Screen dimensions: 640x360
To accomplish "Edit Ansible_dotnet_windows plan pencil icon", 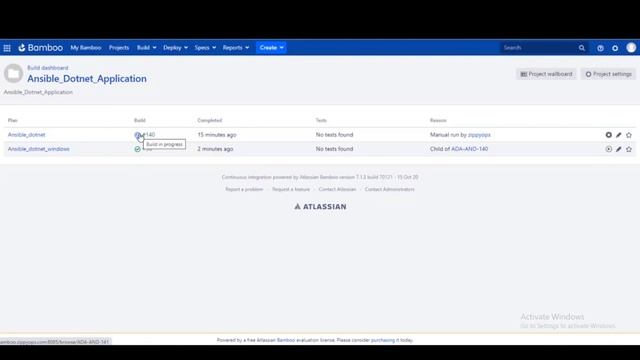I will [619, 149].
